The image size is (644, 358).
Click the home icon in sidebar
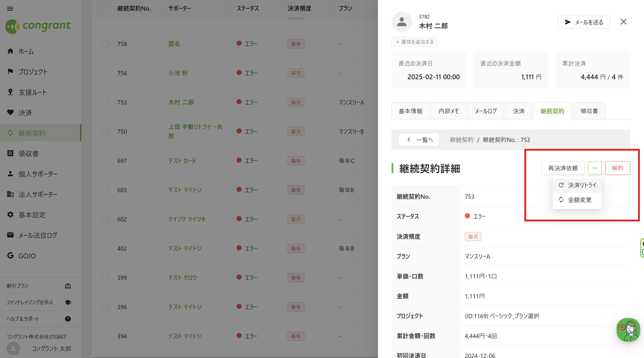pos(10,51)
